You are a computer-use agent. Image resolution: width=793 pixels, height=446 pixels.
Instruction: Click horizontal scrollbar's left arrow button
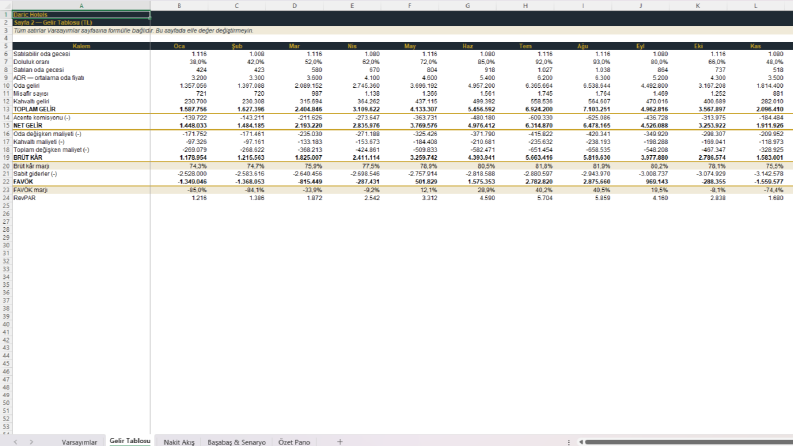tap(581, 442)
